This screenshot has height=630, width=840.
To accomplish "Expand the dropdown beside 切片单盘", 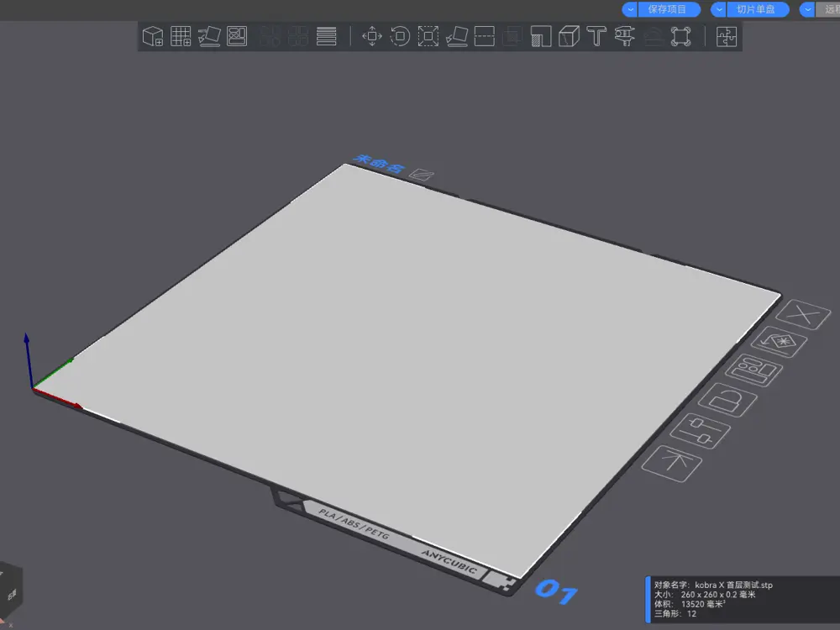I will 719,9.
